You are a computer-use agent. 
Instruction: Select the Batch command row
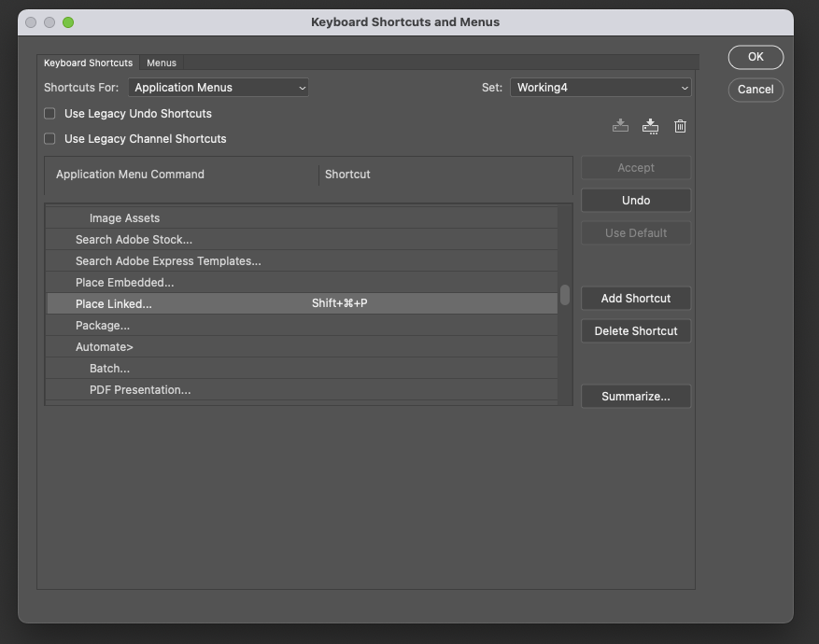pos(109,368)
